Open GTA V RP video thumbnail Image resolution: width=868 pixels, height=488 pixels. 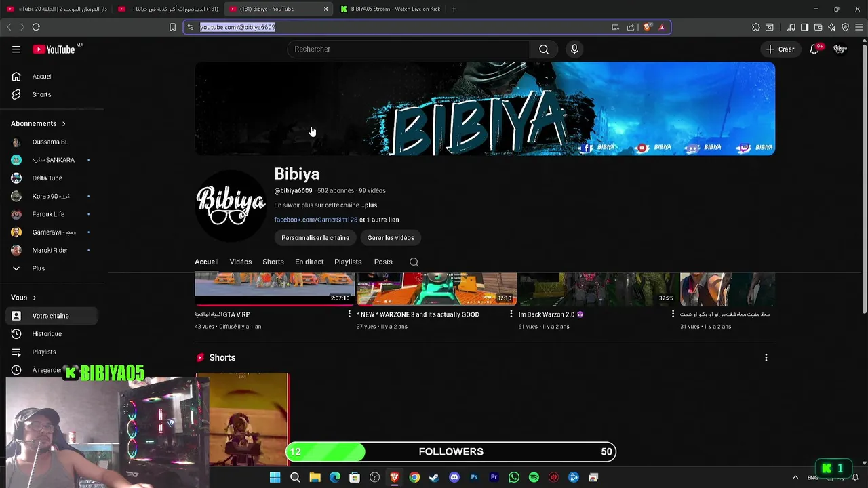[275, 289]
